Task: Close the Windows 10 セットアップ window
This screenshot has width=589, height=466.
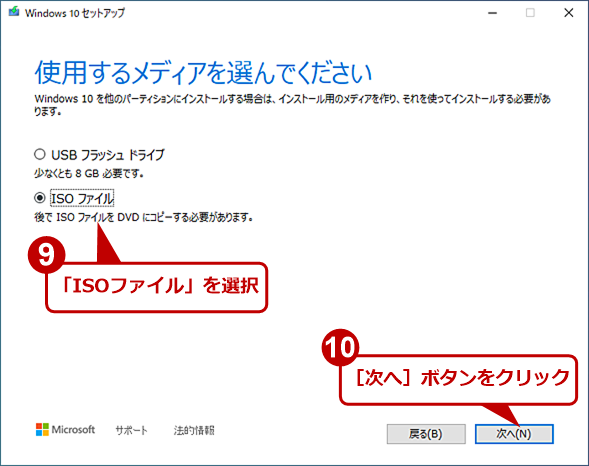Action: pos(569,13)
